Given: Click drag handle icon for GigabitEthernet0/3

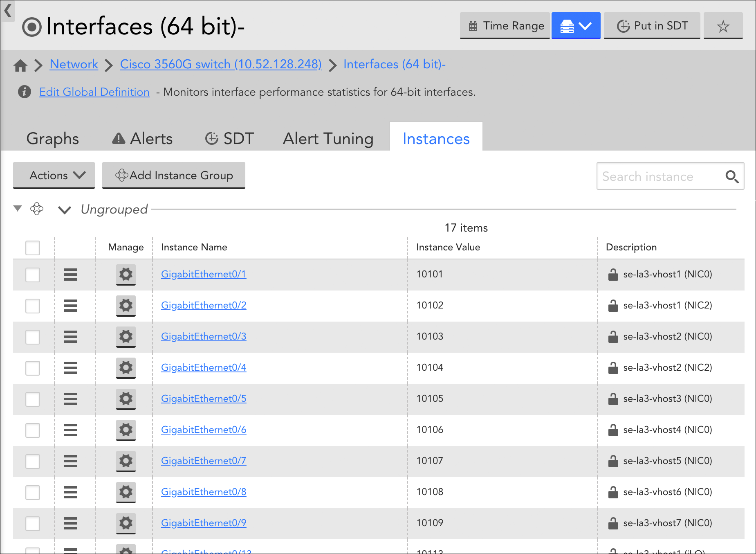Looking at the screenshot, I should point(70,337).
